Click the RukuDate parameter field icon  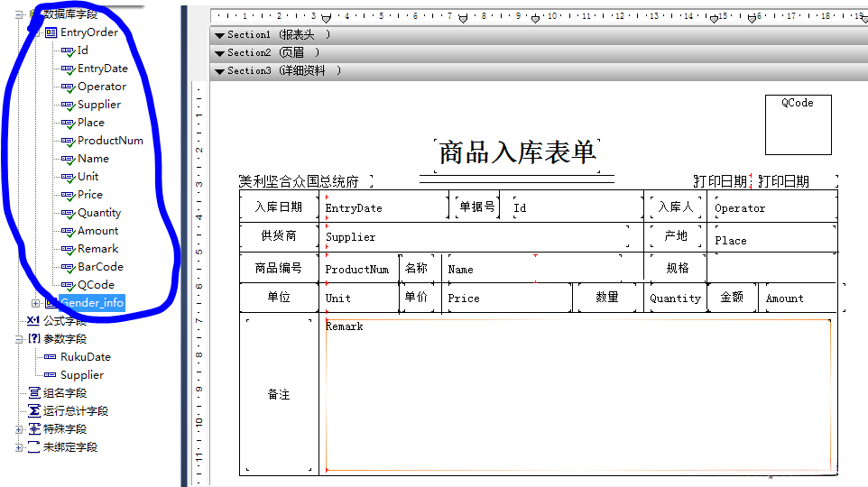tap(51, 357)
